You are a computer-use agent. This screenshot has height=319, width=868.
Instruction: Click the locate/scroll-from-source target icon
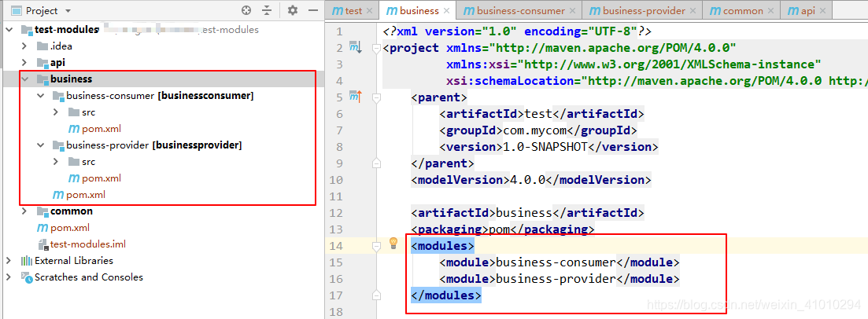[247, 10]
